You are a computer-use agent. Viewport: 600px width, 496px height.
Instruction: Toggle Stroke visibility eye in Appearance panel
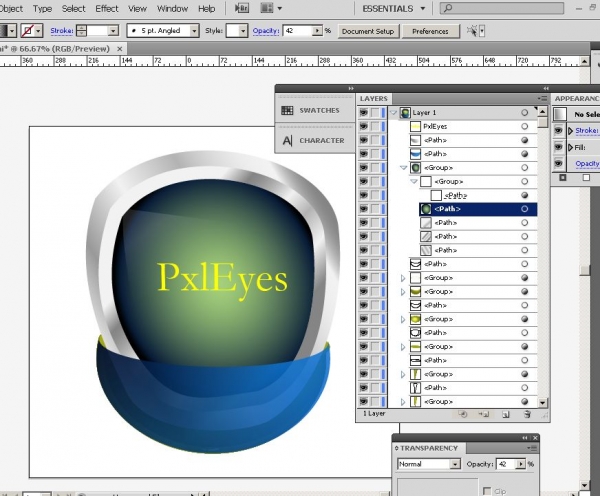[558, 131]
